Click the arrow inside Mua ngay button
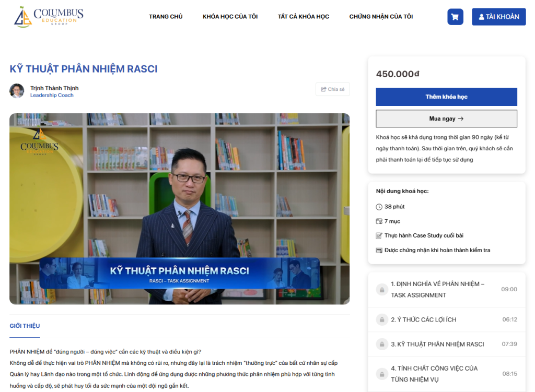 click(x=461, y=118)
